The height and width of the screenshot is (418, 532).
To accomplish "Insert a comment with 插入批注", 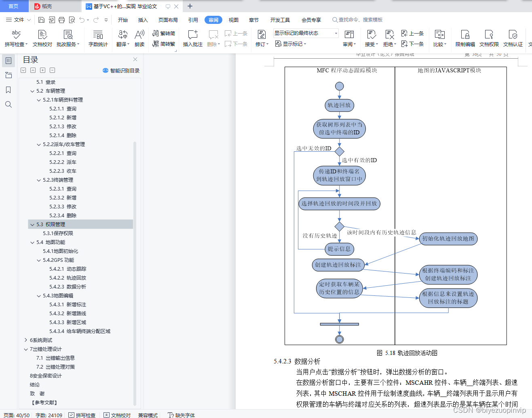I will pyautogui.click(x=192, y=38).
